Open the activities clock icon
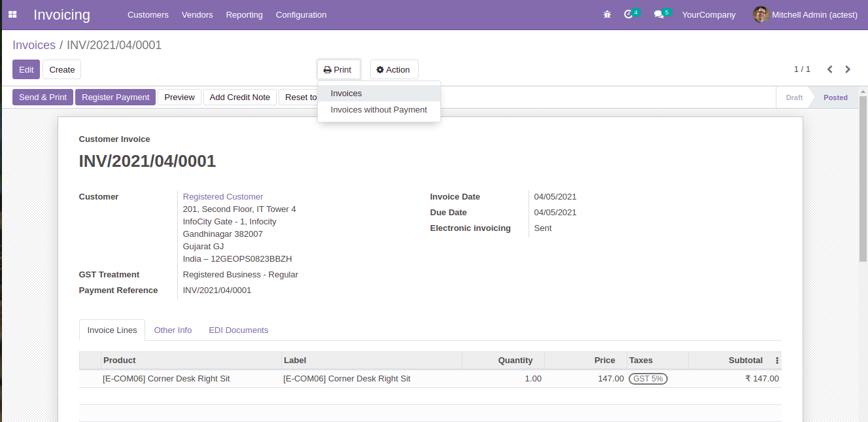The width and height of the screenshot is (868, 422). coord(629,14)
